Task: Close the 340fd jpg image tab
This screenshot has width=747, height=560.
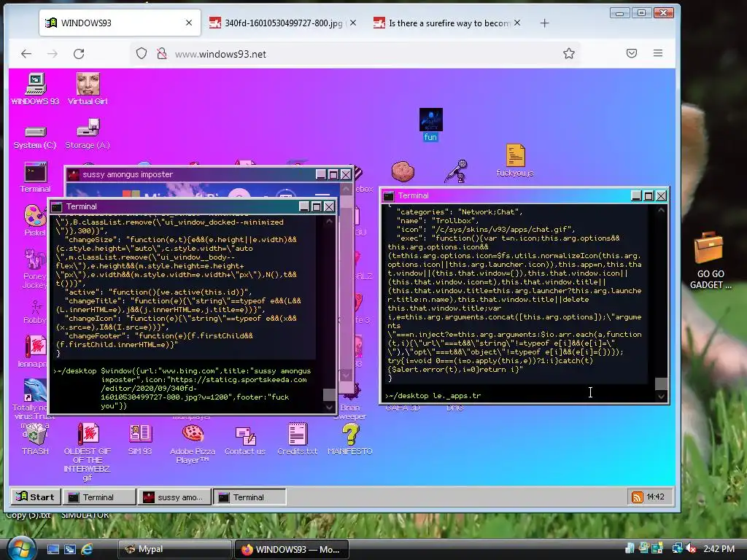Action: [x=353, y=23]
